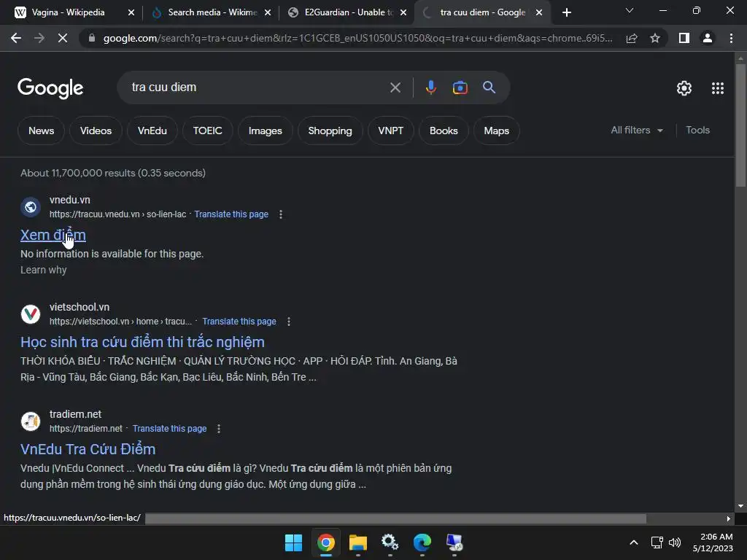
Task: Select the tra cuu diem Google tab
Action: coord(483,12)
